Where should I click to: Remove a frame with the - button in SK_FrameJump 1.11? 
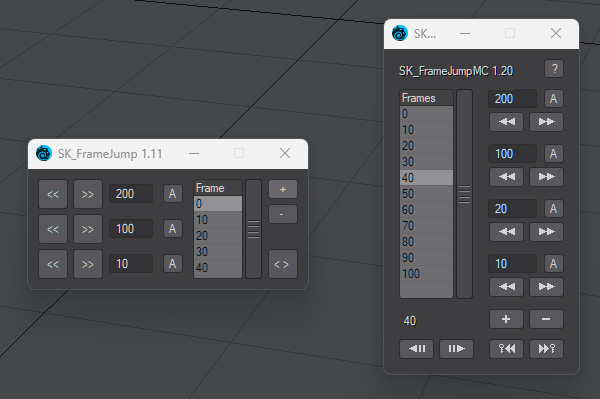click(x=283, y=214)
